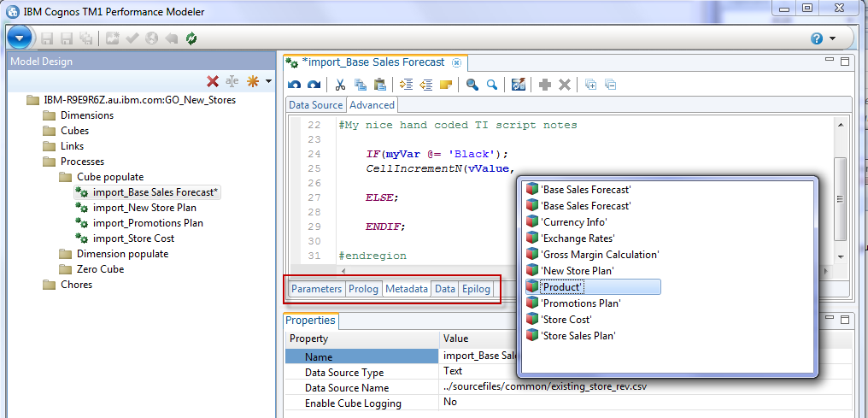Click the yellow comment note icon
868x418 pixels.
pyautogui.click(x=446, y=85)
